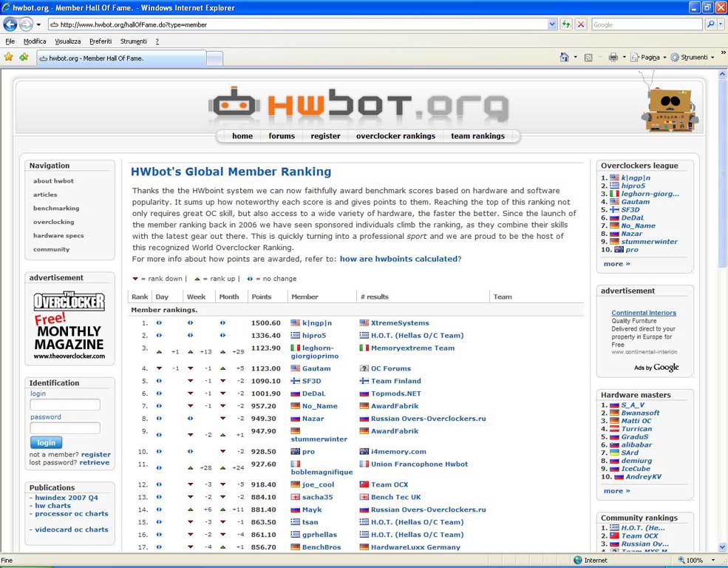Click the password input field
728x568 pixels.
tap(65, 428)
